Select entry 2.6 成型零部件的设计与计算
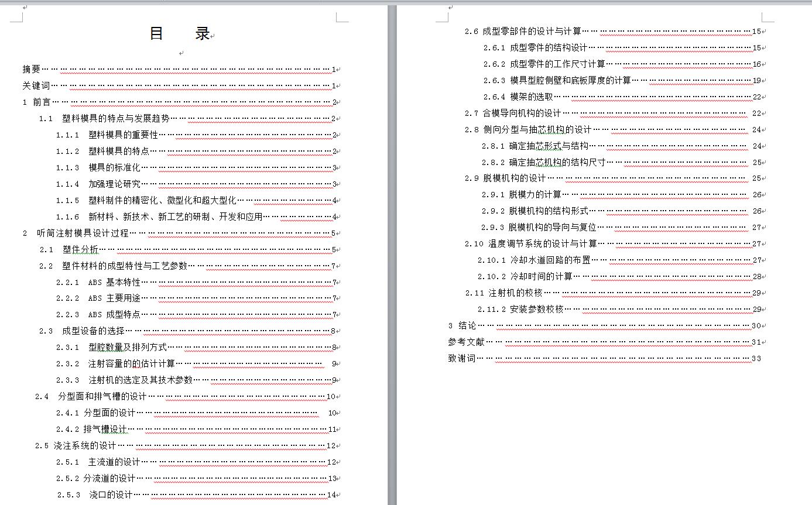812x505 pixels. click(613, 31)
